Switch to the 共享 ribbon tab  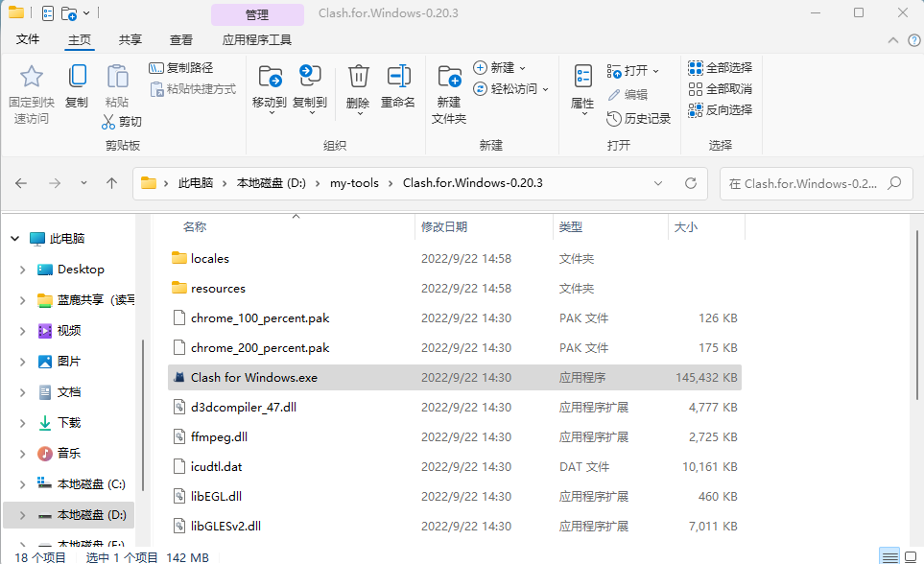point(130,39)
